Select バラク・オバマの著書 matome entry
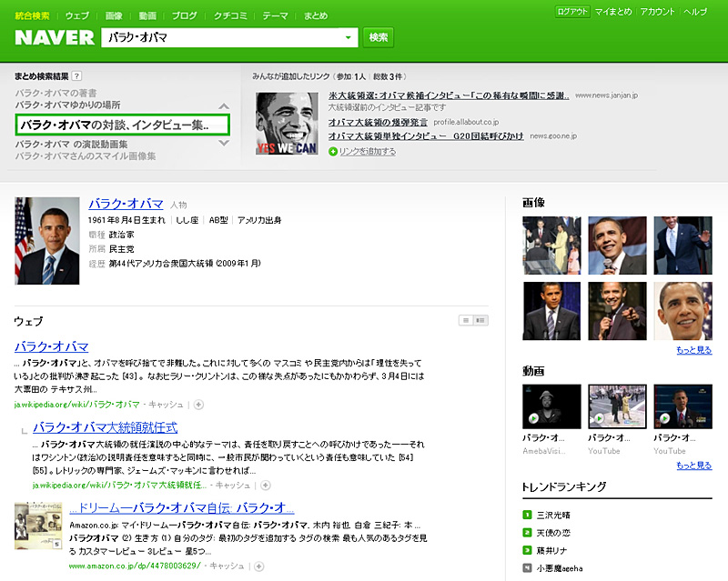This screenshot has width=728, height=581. click(x=56, y=94)
